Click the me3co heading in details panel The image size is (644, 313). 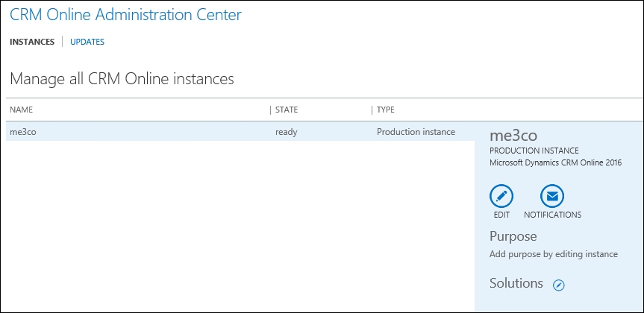click(x=513, y=136)
